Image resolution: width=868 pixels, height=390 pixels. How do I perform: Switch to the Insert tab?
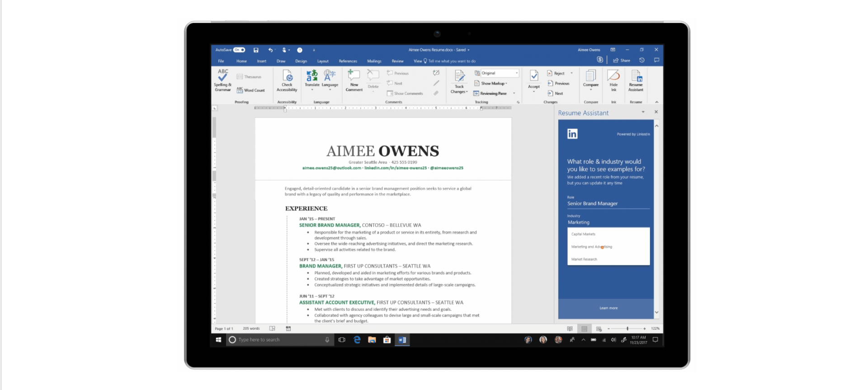click(x=262, y=61)
